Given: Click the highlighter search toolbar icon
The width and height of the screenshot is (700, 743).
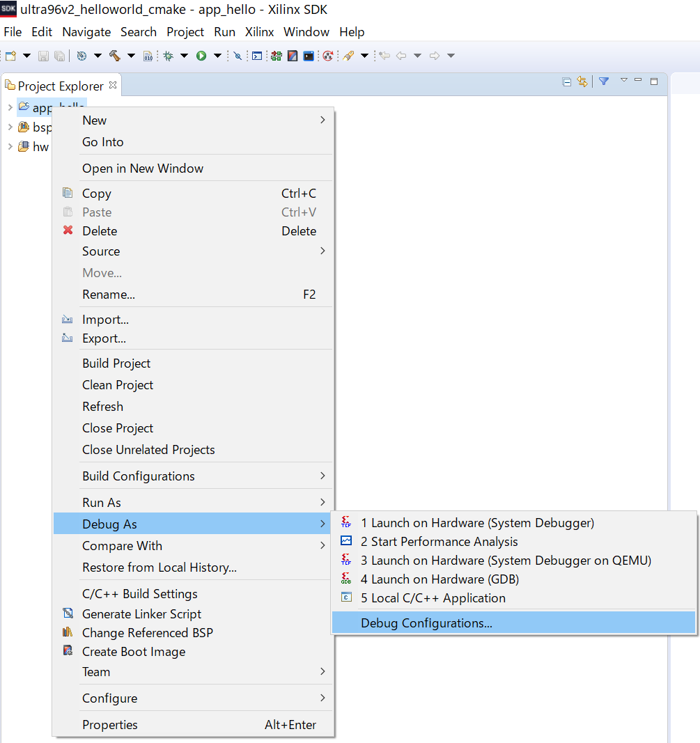Looking at the screenshot, I should 349,56.
